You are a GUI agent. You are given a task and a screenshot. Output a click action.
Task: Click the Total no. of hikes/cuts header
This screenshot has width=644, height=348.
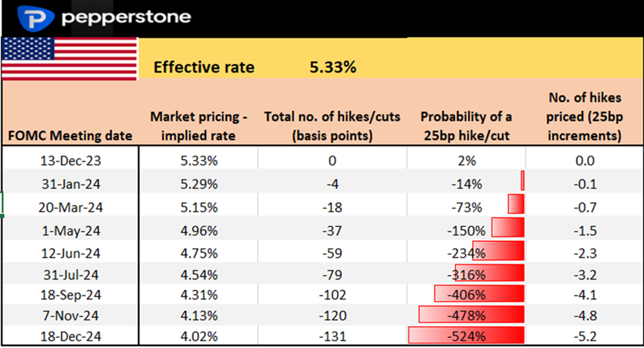[332, 126]
